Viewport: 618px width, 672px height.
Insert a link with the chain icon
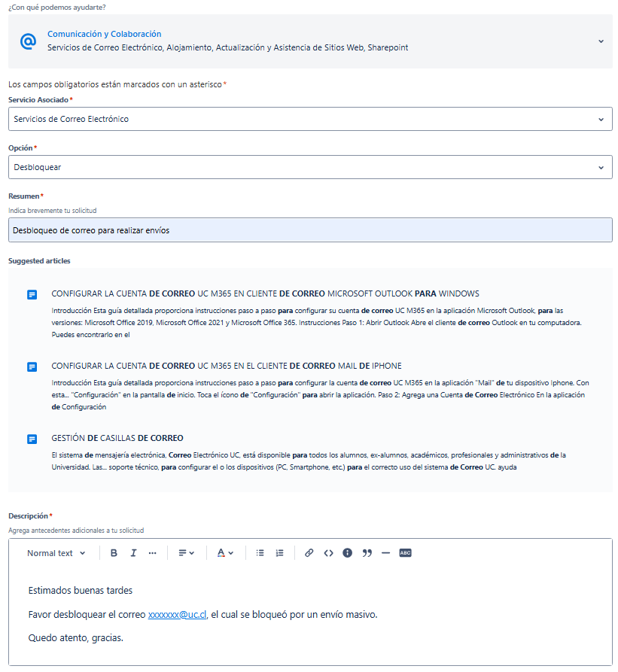tap(309, 553)
